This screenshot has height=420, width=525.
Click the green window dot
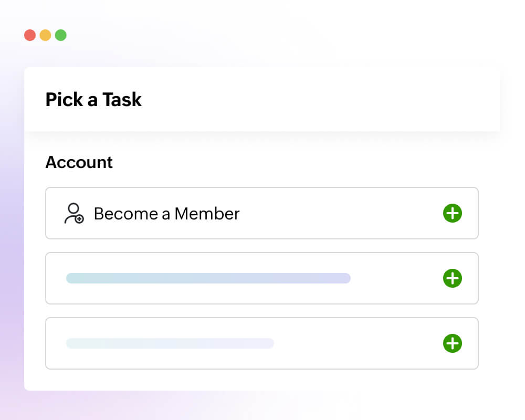coord(61,35)
